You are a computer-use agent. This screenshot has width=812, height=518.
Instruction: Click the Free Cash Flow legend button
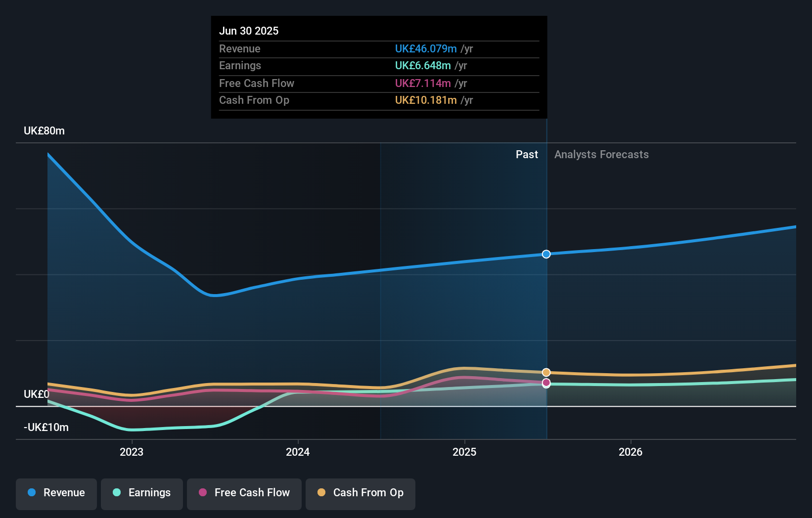tap(244, 493)
